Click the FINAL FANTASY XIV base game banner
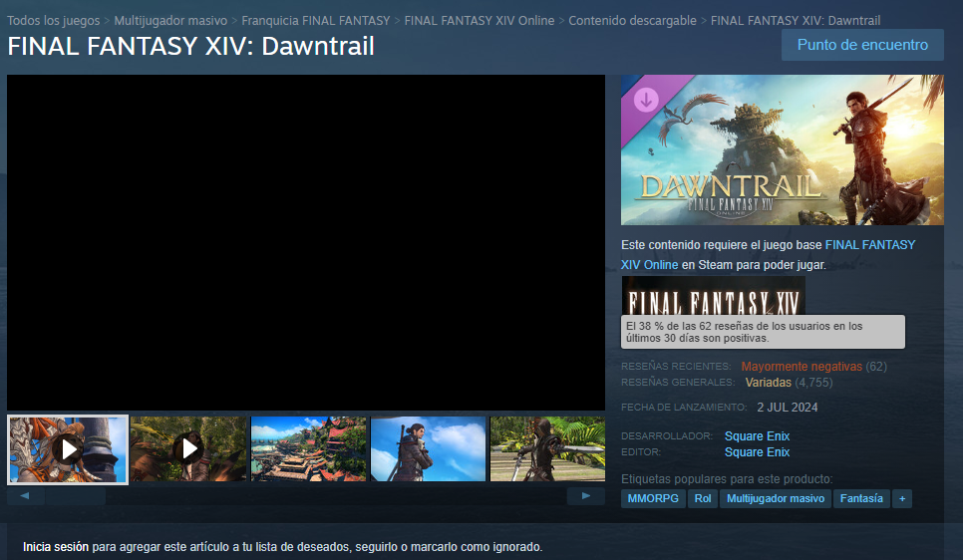The height and width of the screenshot is (560, 963). (713, 295)
